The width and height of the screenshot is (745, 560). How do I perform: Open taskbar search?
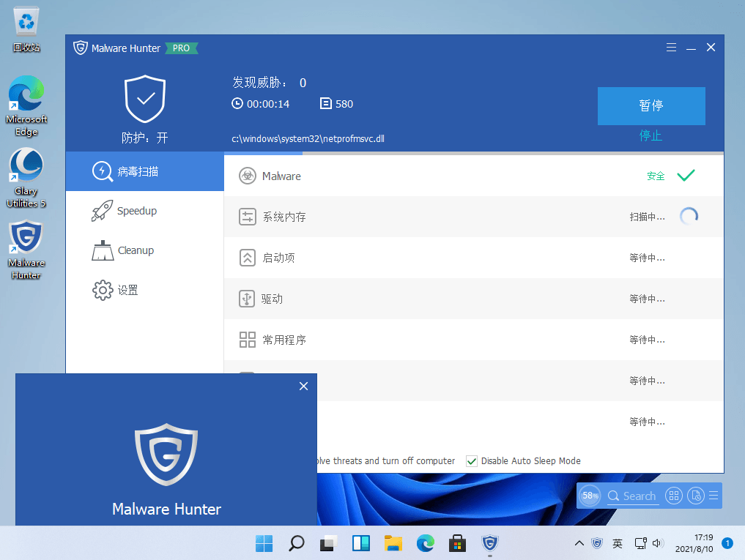tap(297, 543)
